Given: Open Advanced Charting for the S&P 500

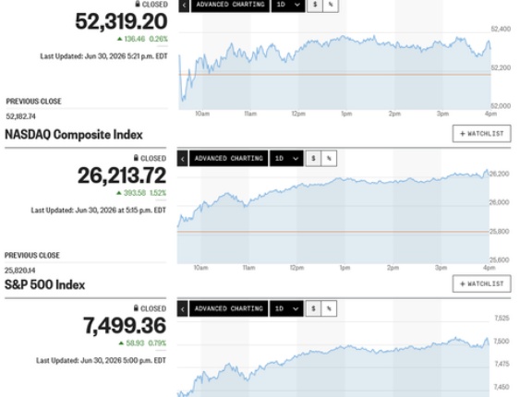Looking at the screenshot, I should (229, 309).
